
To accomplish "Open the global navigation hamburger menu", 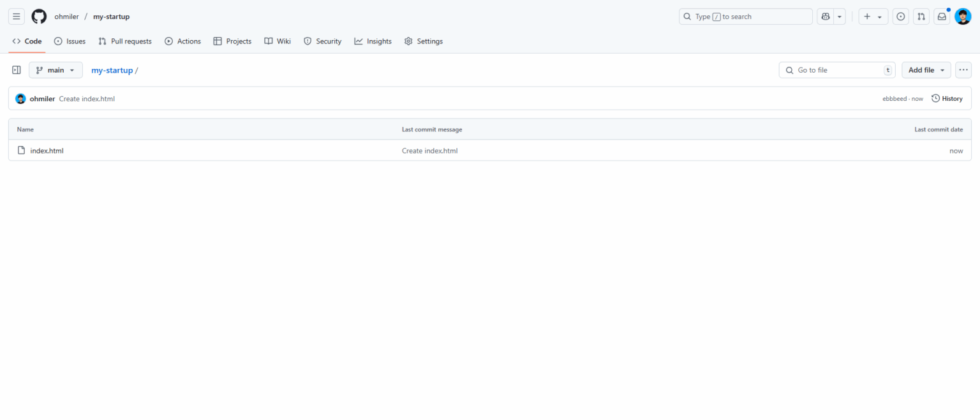I will point(16,16).
